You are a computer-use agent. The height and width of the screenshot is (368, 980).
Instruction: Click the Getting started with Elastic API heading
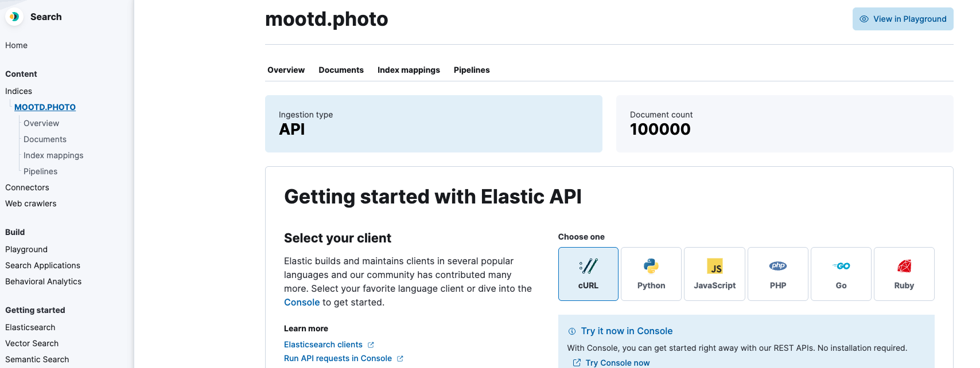[433, 197]
